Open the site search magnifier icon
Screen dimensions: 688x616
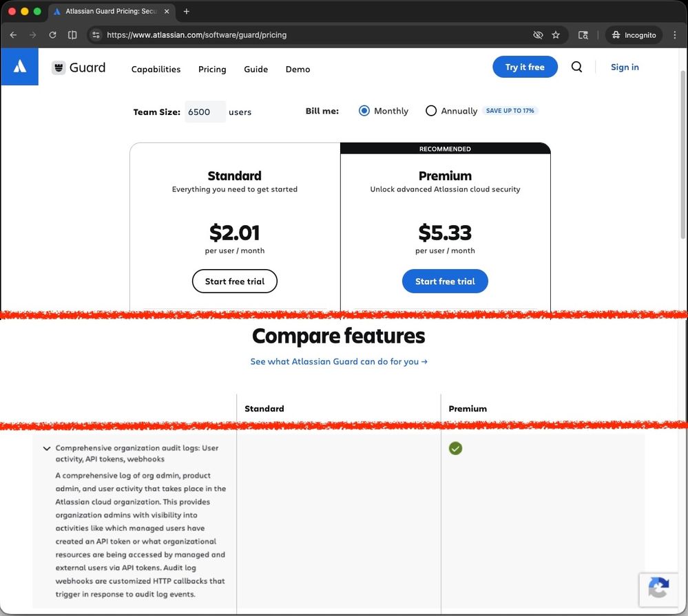point(576,67)
